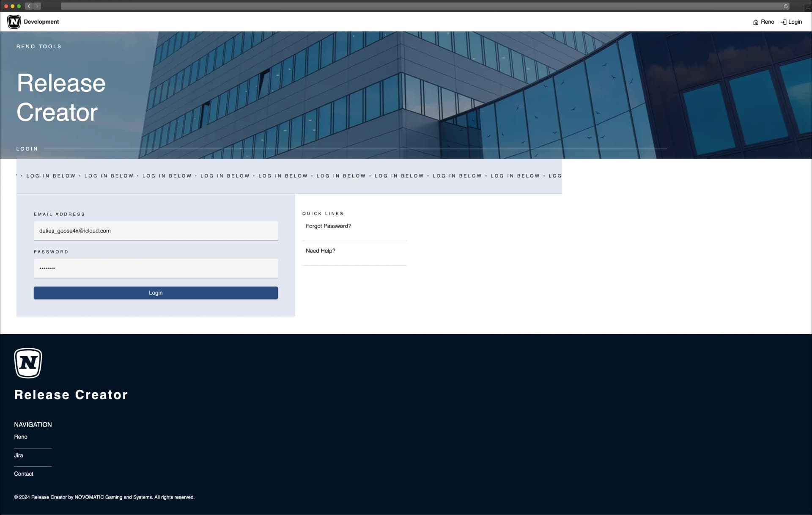Click the RENO TOOLS label

pyautogui.click(x=39, y=47)
